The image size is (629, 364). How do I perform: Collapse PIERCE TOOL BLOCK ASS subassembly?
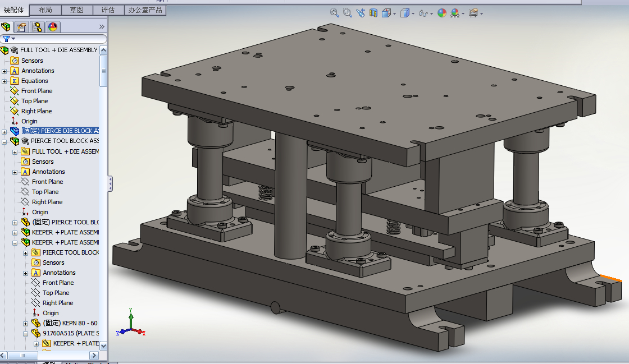(4, 142)
